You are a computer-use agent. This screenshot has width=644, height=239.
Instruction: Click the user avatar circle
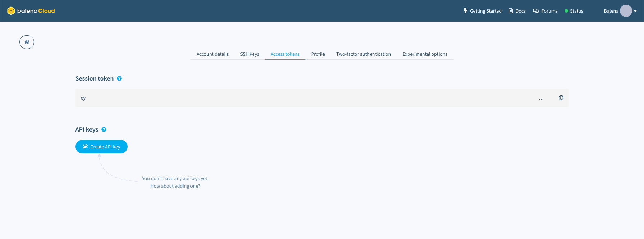tap(626, 11)
